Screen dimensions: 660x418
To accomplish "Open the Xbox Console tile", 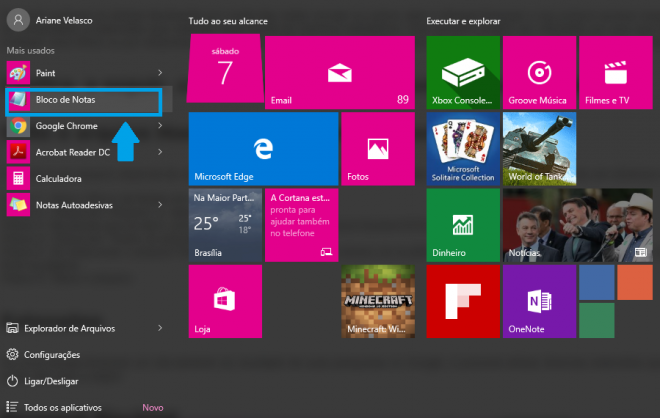I will (x=463, y=72).
